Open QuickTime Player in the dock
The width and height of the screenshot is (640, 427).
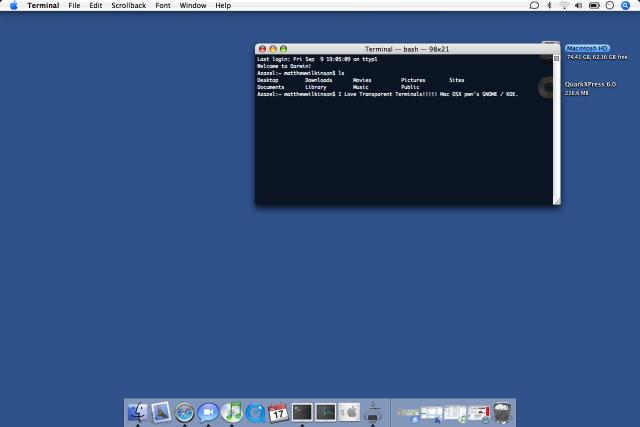(x=256, y=412)
